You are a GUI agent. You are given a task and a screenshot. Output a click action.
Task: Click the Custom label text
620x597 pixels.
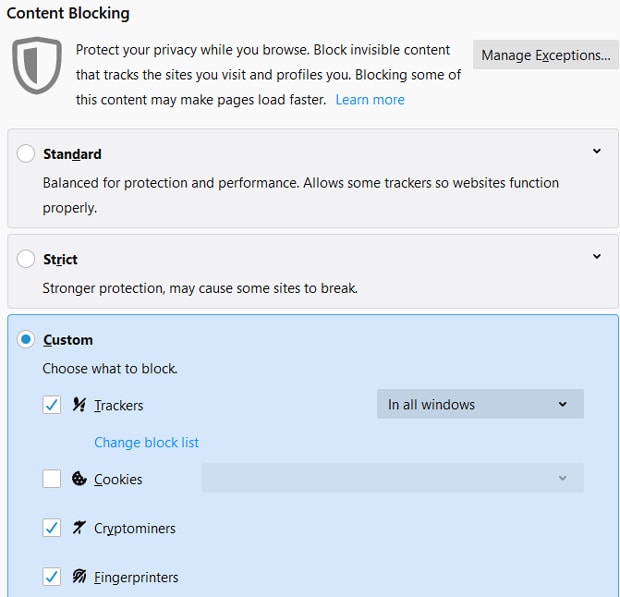(68, 340)
